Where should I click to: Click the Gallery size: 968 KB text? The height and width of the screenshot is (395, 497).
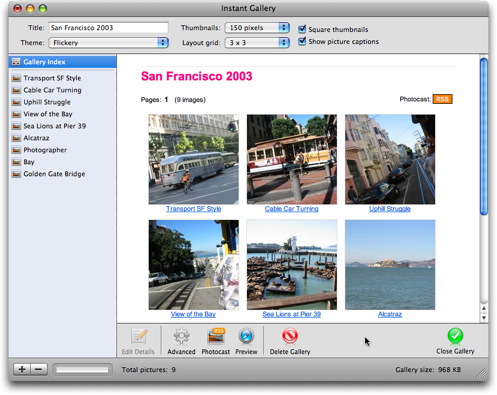[x=428, y=370]
